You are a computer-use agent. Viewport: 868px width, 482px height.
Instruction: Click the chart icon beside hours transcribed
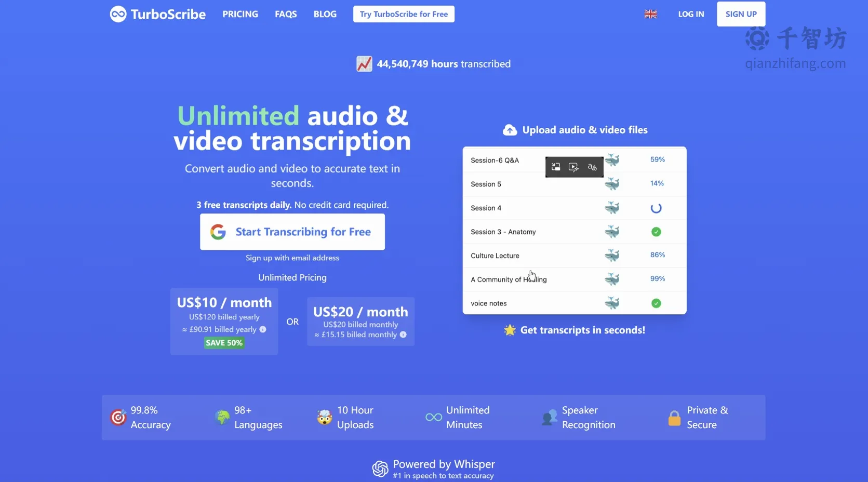point(364,64)
